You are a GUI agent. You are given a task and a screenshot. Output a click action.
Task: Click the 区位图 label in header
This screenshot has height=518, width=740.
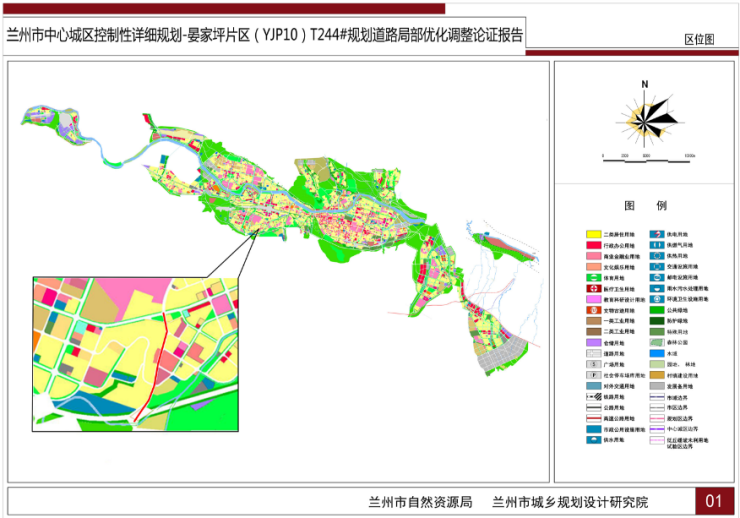(x=698, y=40)
